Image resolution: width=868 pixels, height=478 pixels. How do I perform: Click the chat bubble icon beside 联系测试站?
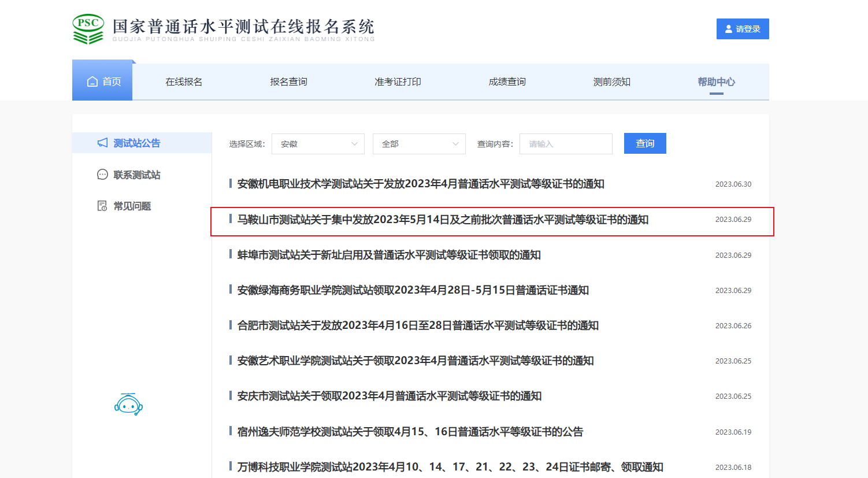pos(102,175)
